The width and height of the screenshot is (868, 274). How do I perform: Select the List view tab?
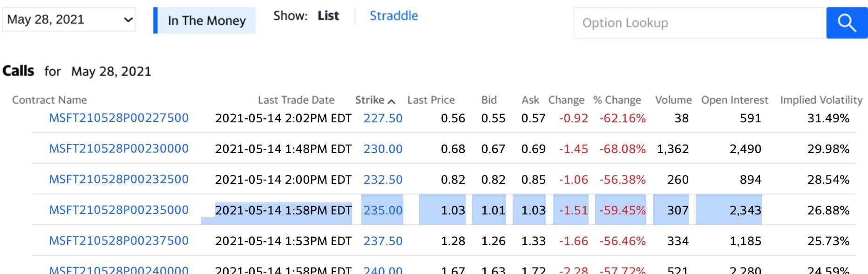[328, 15]
